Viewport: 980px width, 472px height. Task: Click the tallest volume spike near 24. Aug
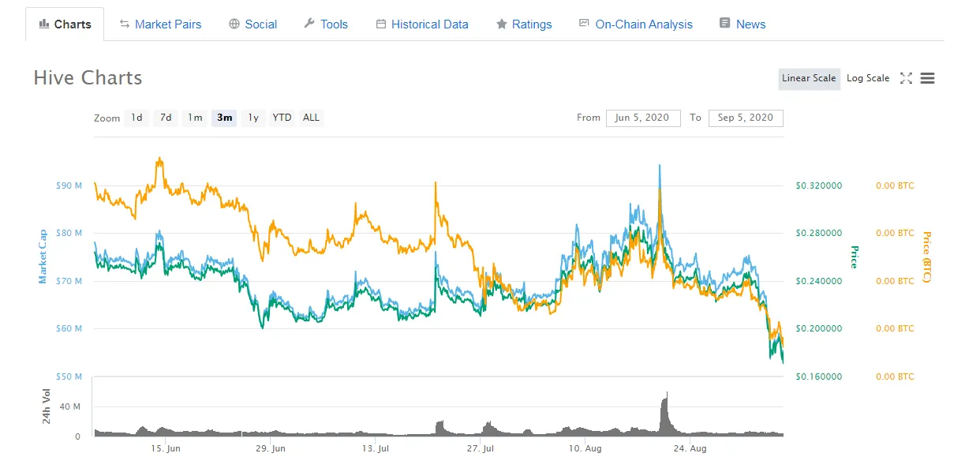(667, 414)
